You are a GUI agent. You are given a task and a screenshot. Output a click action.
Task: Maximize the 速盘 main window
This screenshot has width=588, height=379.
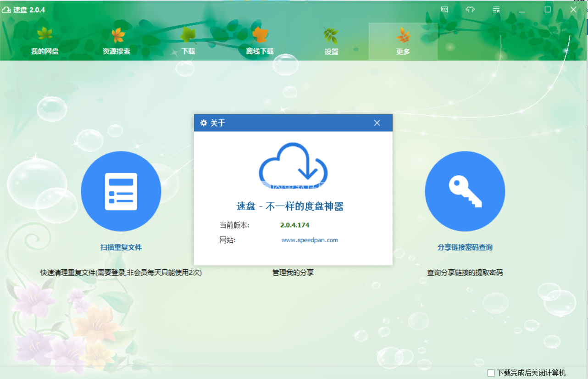click(x=548, y=10)
